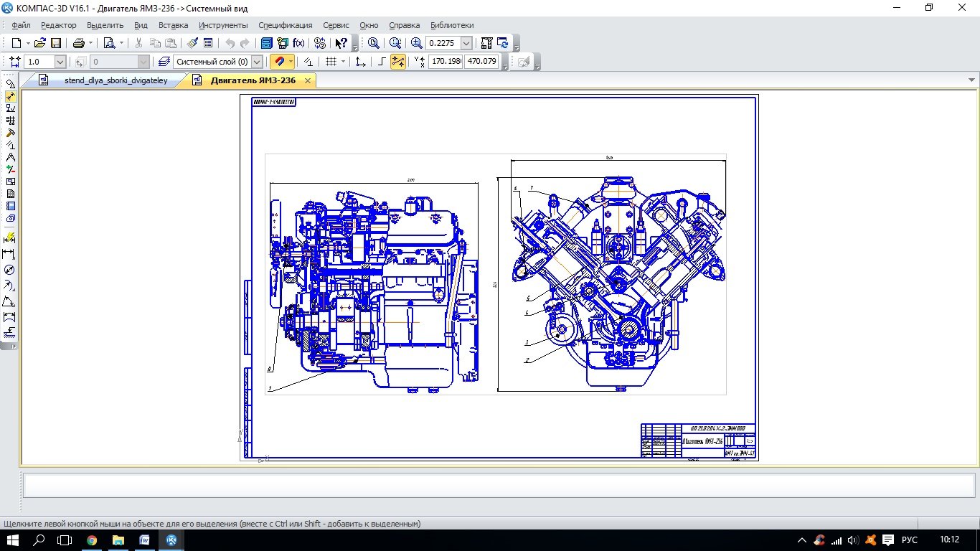Viewport: 980px width, 551px height.
Task: Open an existing document with the folder icon
Action: point(40,43)
